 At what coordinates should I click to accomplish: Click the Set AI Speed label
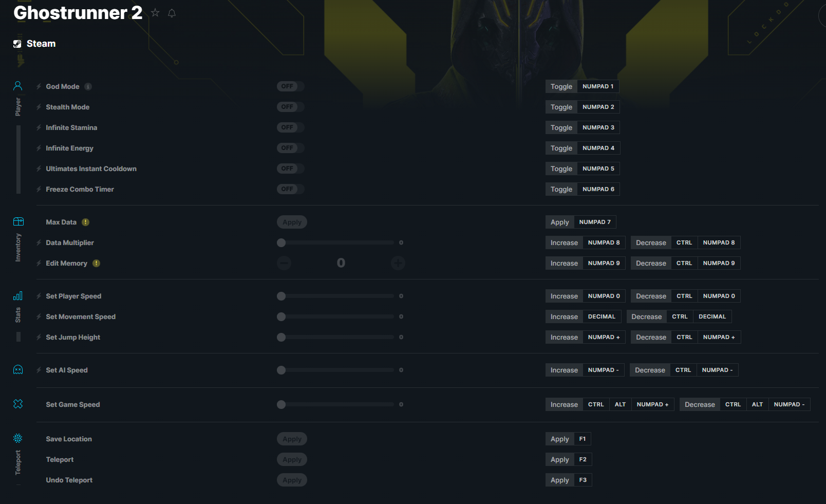click(x=67, y=370)
